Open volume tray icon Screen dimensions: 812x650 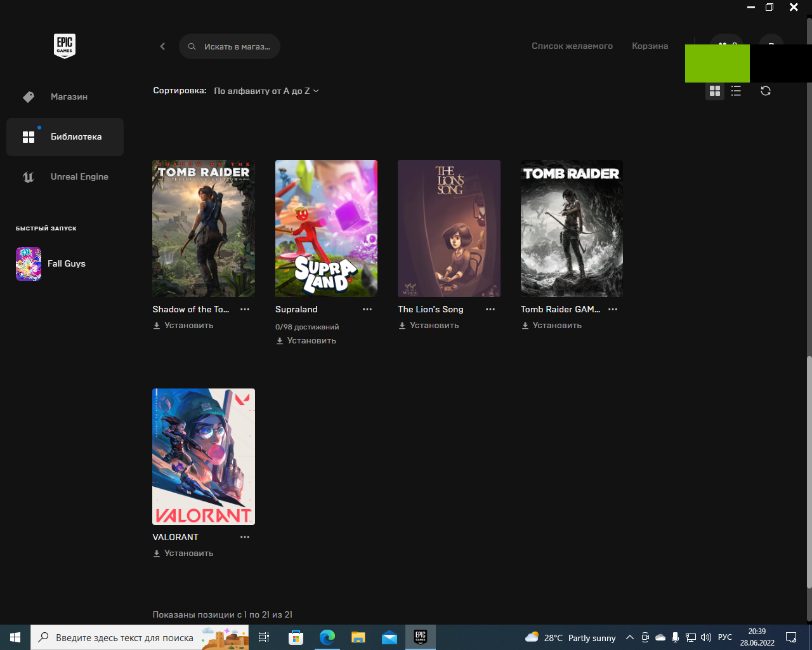pyautogui.click(x=706, y=637)
